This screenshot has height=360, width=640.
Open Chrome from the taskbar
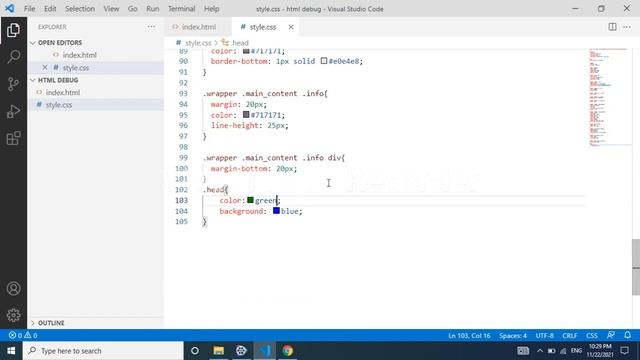pyautogui.click(x=287, y=351)
